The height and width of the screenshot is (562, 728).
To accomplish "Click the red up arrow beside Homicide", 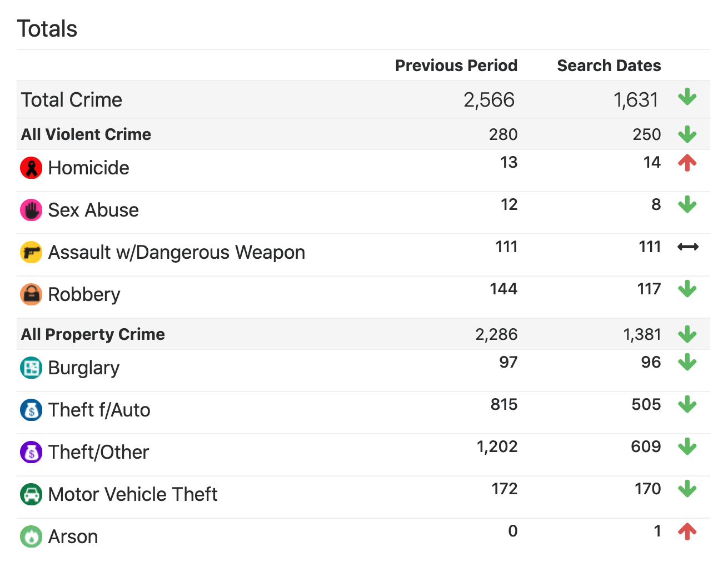I will coord(687,163).
